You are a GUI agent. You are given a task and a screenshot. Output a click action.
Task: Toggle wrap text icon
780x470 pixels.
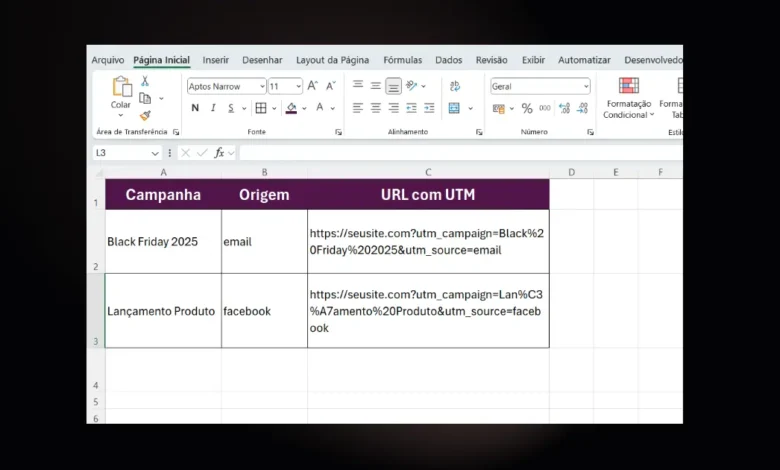(x=455, y=86)
